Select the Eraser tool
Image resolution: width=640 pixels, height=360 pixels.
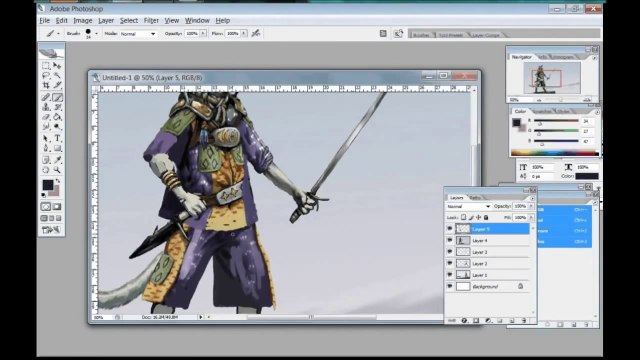(x=46, y=117)
